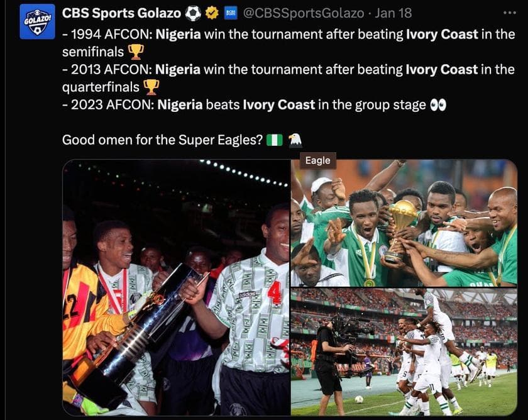Click the 'Eagle' tag label on the photo
This screenshot has height=420, width=528.
tap(317, 160)
